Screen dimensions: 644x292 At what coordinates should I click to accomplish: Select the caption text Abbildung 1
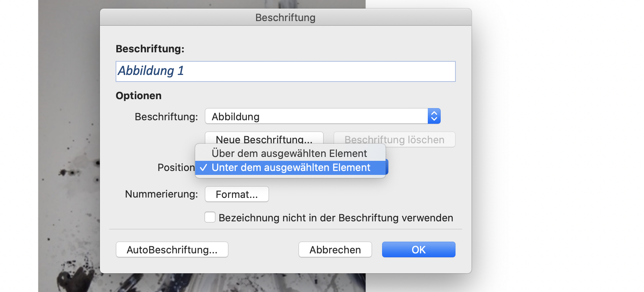(x=150, y=71)
